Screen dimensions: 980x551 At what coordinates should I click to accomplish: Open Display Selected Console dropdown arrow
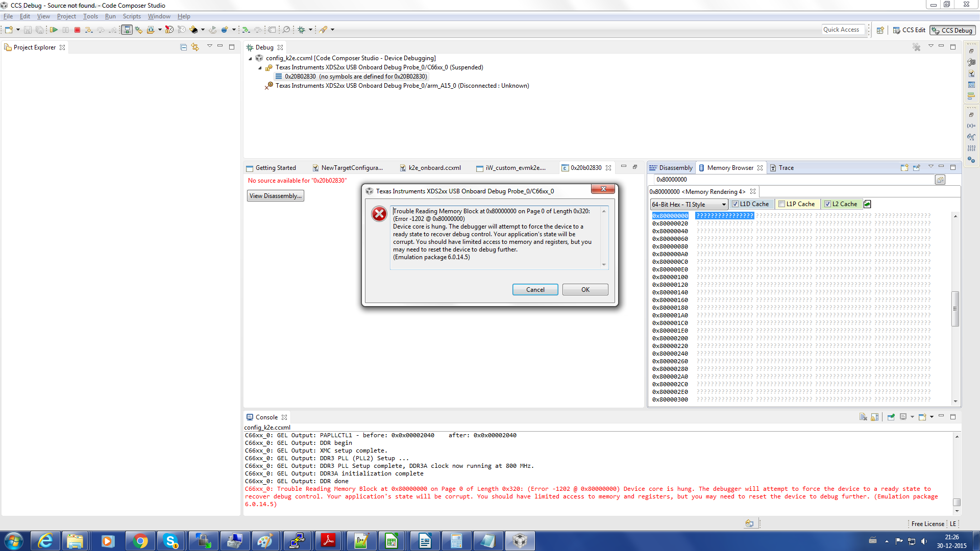coord(912,417)
